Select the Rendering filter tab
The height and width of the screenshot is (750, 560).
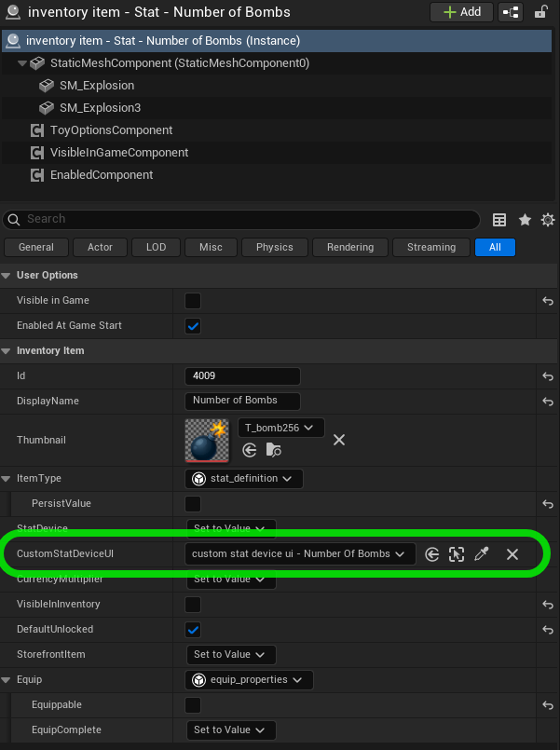tap(349, 247)
